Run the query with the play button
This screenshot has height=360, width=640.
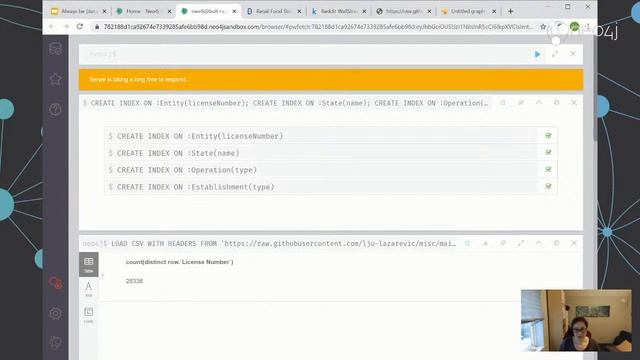coord(537,54)
